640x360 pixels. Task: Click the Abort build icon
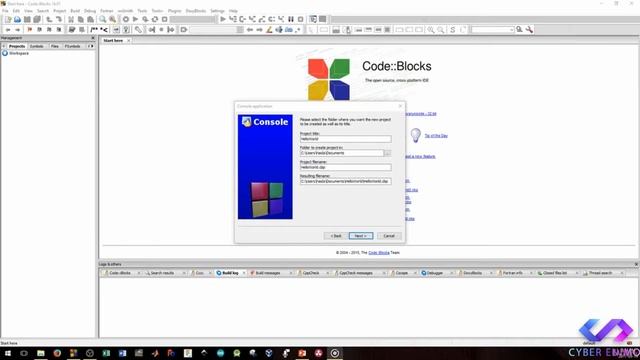pyautogui.click(x=164, y=19)
